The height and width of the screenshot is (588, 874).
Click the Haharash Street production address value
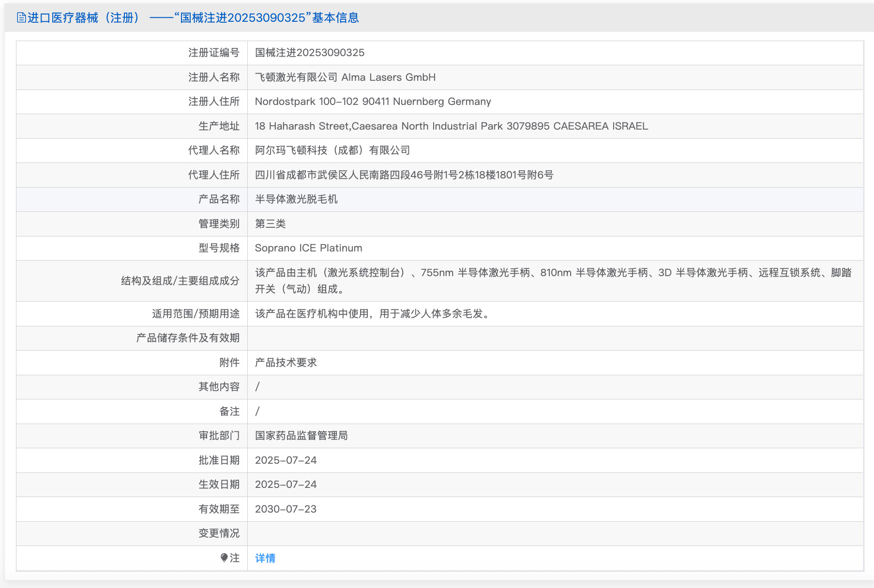[x=451, y=126]
